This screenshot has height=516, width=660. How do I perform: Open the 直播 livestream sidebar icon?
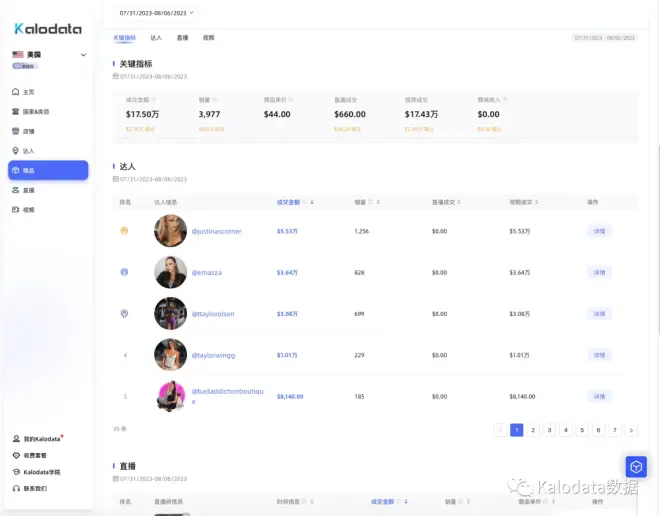(x=16, y=190)
